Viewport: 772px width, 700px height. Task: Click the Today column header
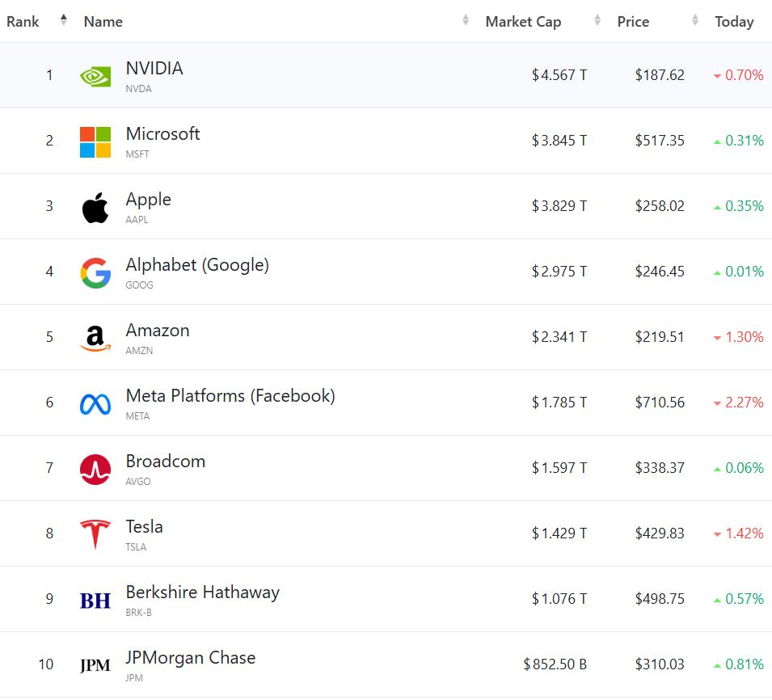pyautogui.click(x=734, y=22)
